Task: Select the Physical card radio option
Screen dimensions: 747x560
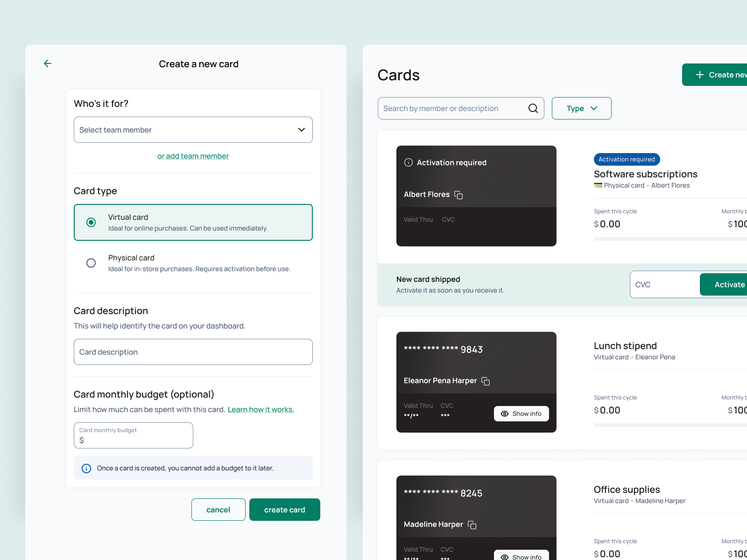Action: 91,263
